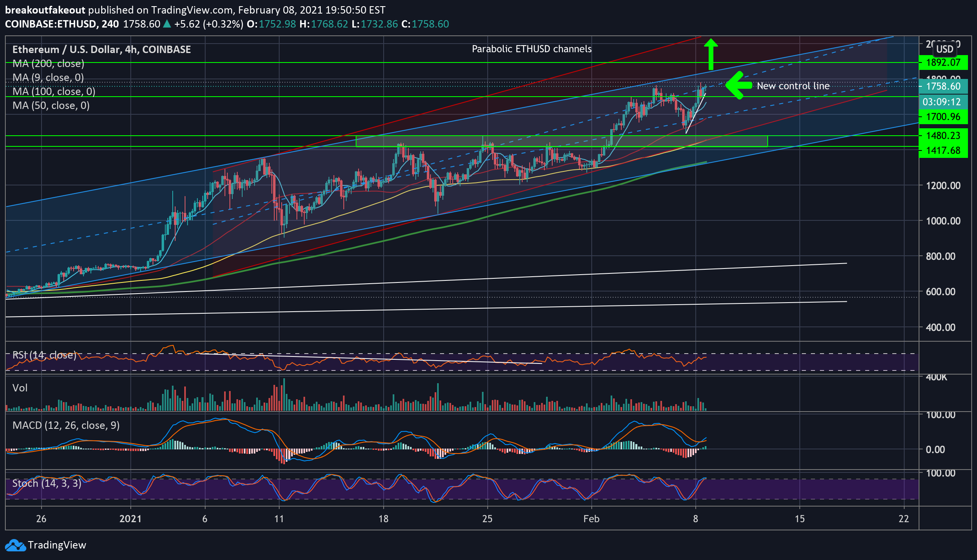Select the MACD (12, 26, close, 9) label
The image size is (977, 560).
point(66,425)
